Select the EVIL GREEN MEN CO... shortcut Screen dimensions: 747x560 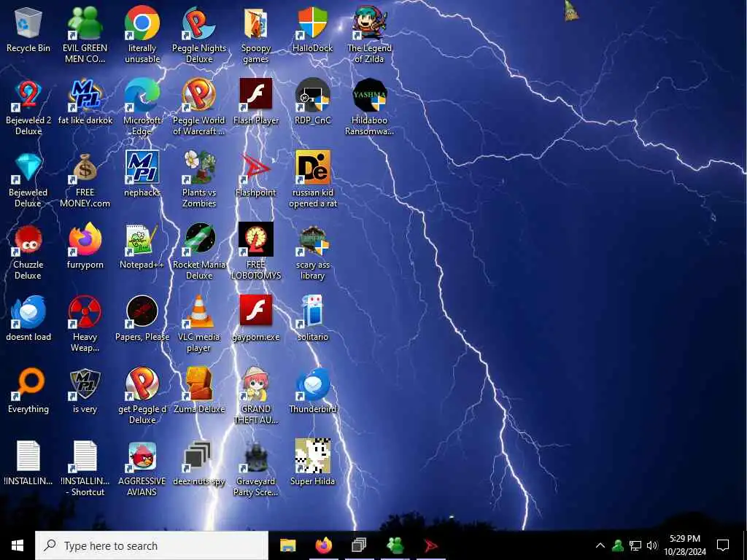tap(85, 23)
